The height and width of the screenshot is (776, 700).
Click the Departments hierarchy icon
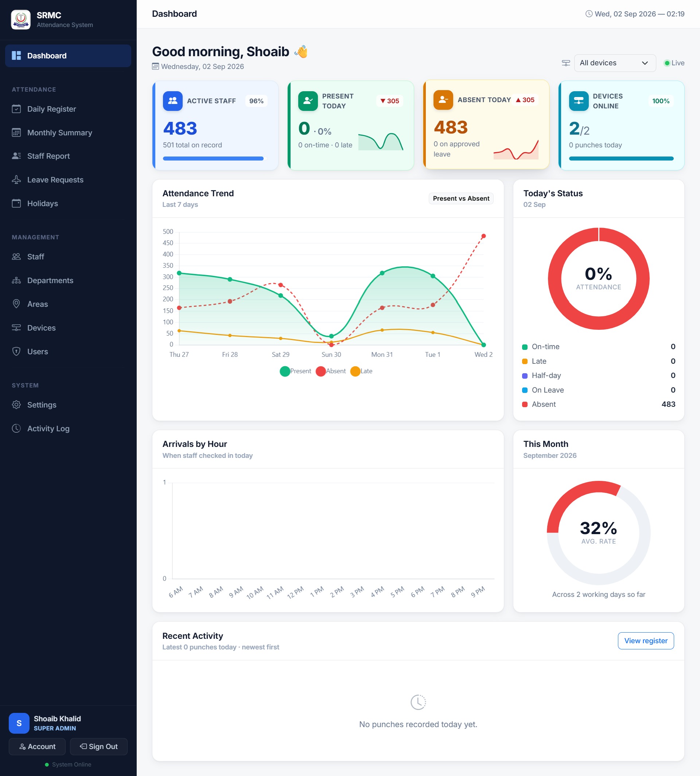[x=16, y=281]
